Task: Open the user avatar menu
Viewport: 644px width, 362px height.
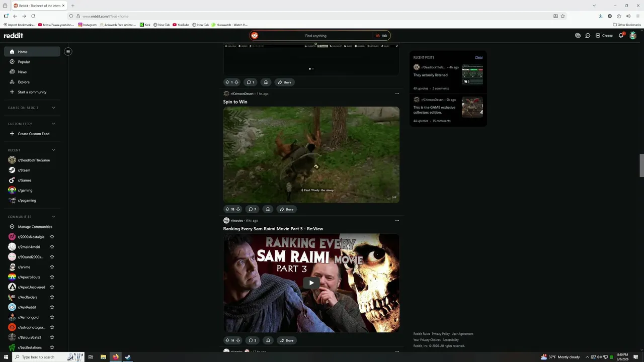Action: [633, 36]
